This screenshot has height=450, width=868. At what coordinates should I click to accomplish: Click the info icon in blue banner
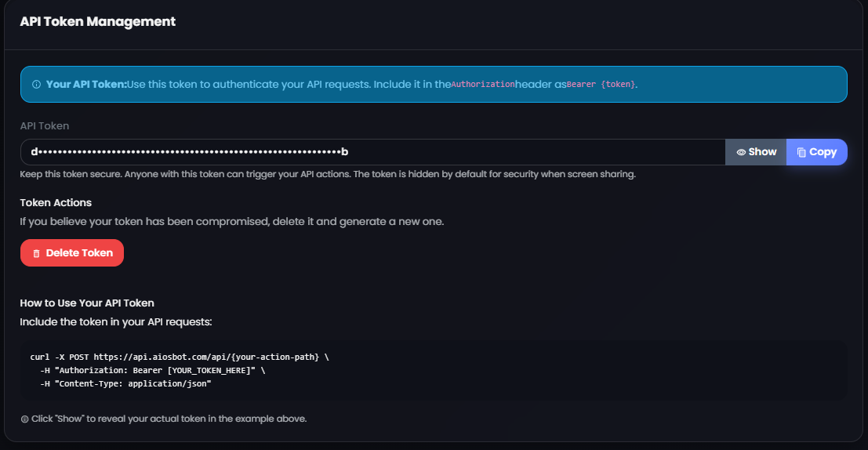point(37,85)
